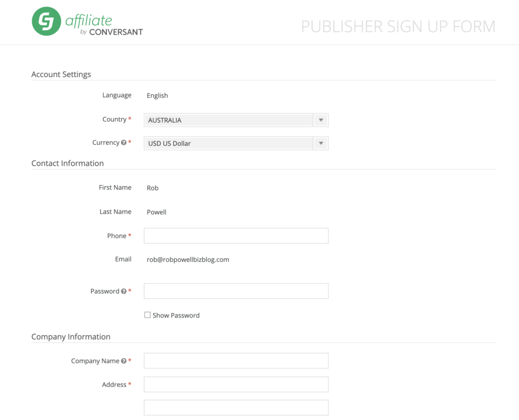Click the AUSTRALIA country selector box

pyautogui.click(x=228, y=120)
